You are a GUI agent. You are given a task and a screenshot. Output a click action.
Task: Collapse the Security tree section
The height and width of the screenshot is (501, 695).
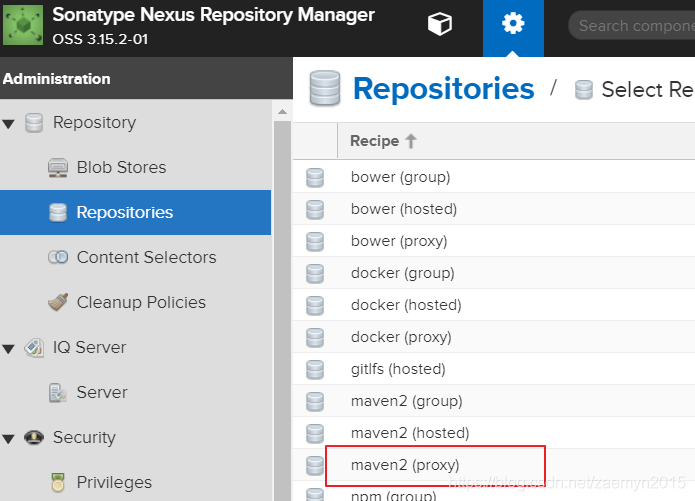[x=8, y=438]
